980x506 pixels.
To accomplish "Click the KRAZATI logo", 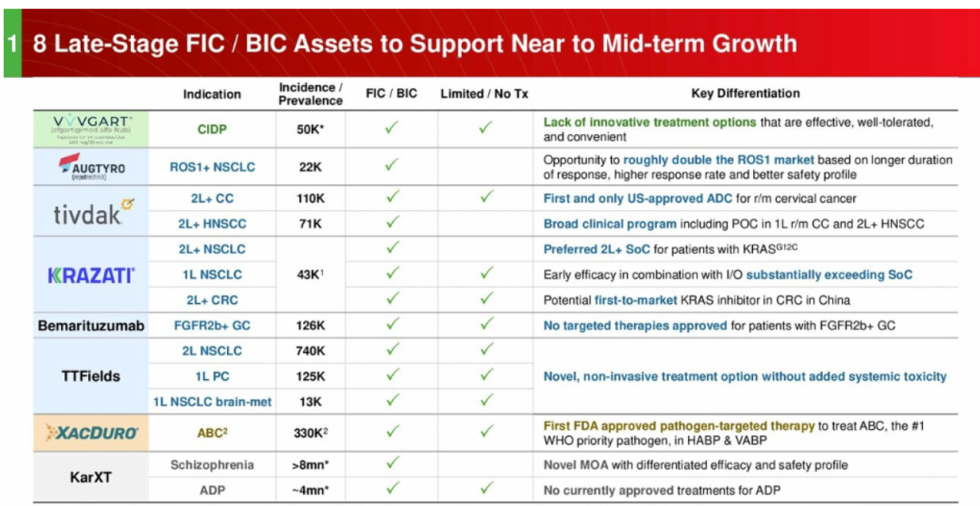I will tap(91, 275).
